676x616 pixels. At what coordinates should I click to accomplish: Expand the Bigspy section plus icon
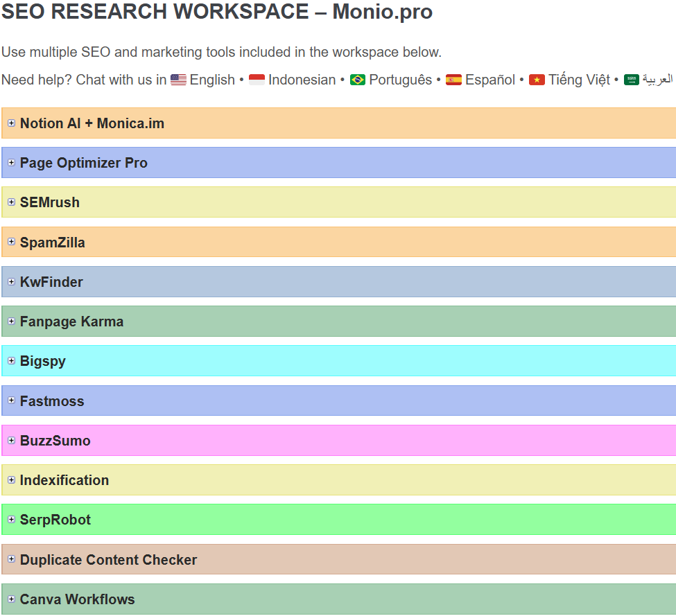pyautogui.click(x=12, y=361)
